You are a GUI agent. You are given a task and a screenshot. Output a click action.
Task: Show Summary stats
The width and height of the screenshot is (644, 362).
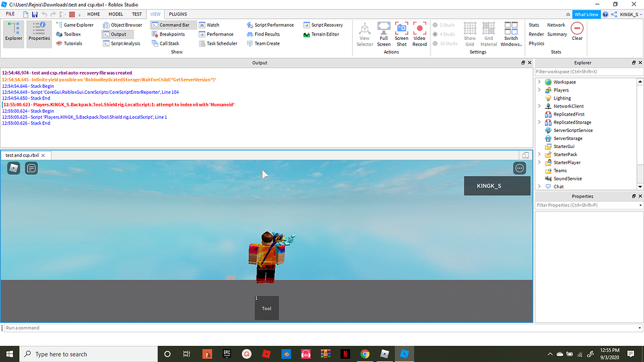(557, 34)
